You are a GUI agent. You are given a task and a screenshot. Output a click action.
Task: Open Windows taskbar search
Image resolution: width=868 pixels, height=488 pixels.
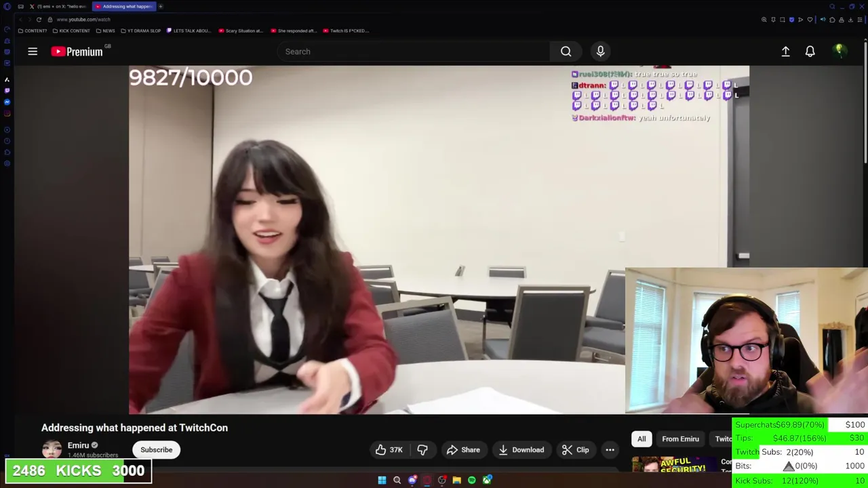pos(397,480)
